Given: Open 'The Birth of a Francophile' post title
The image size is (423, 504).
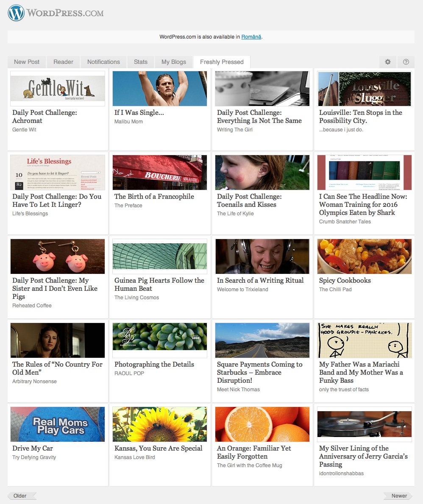Looking at the screenshot, I should click(154, 197).
